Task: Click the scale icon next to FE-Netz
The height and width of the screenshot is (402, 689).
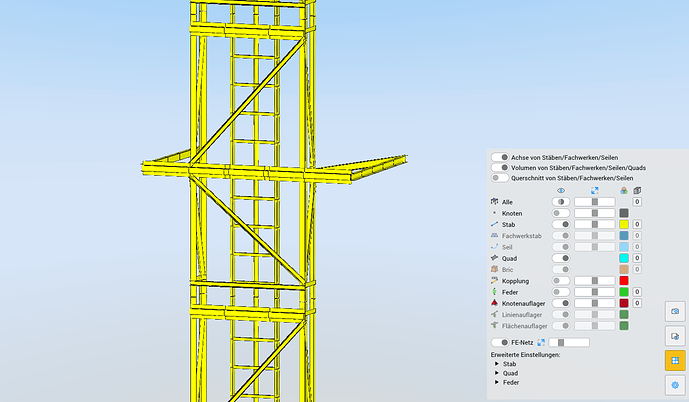Action: click(541, 342)
